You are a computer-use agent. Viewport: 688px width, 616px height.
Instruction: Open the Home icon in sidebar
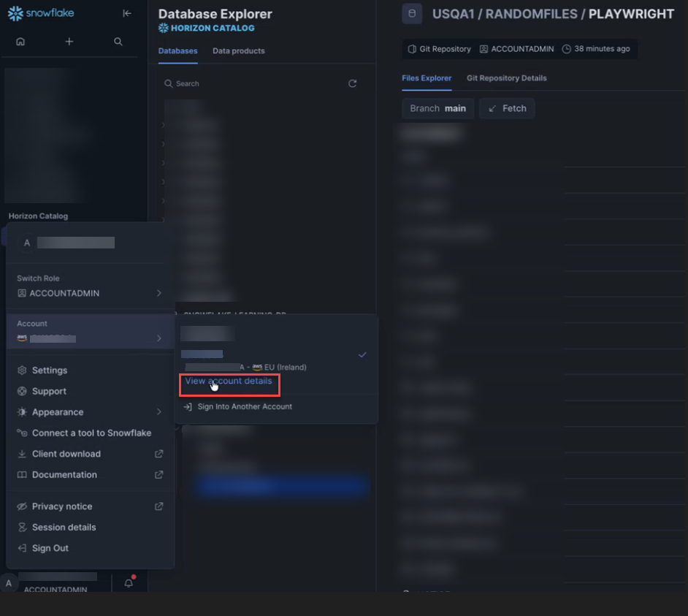click(20, 42)
